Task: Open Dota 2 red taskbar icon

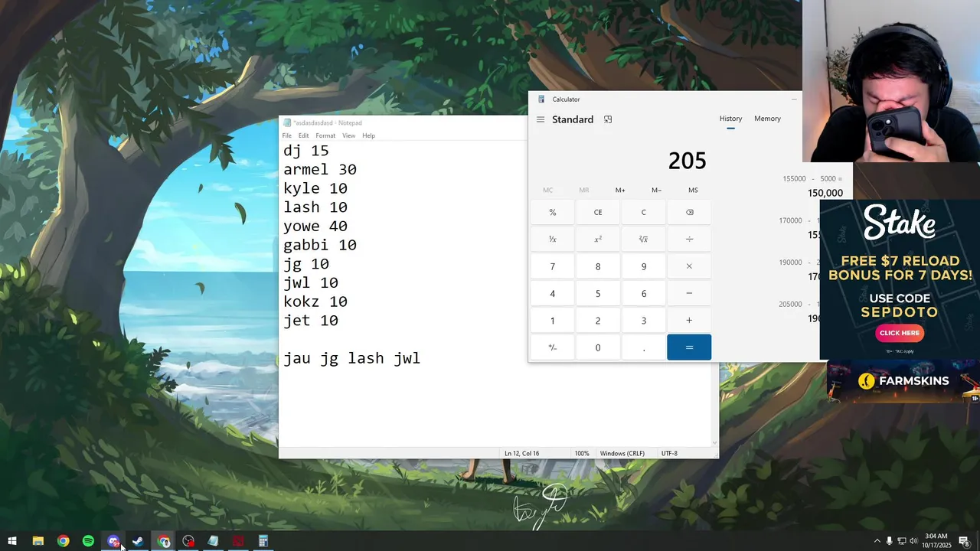Action: [238, 541]
